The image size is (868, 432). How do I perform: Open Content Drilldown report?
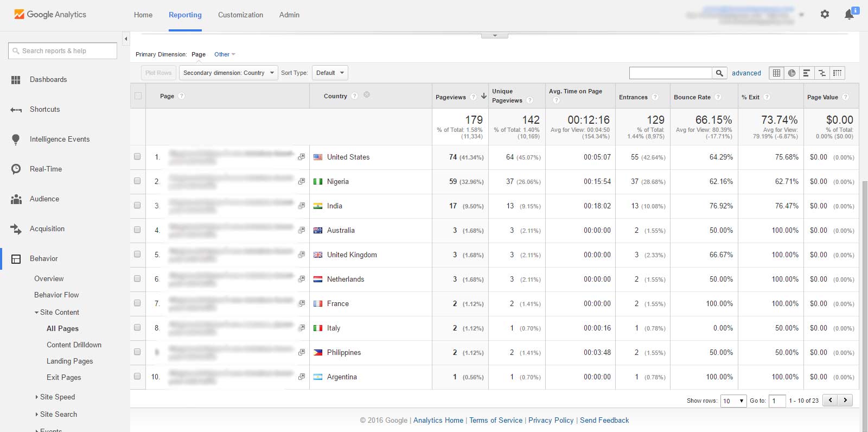[x=74, y=345]
